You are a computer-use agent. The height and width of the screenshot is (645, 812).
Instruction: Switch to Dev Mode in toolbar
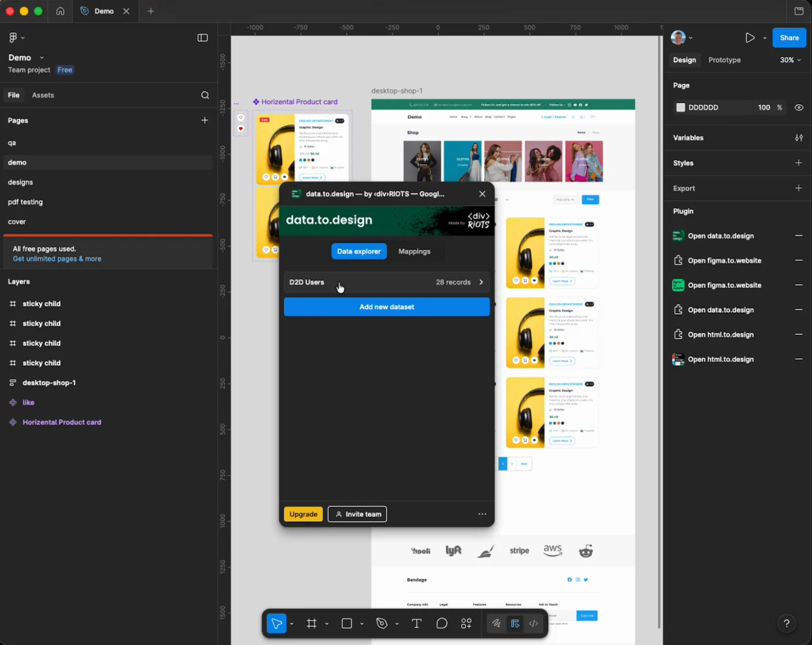click(x=534, y=624)
